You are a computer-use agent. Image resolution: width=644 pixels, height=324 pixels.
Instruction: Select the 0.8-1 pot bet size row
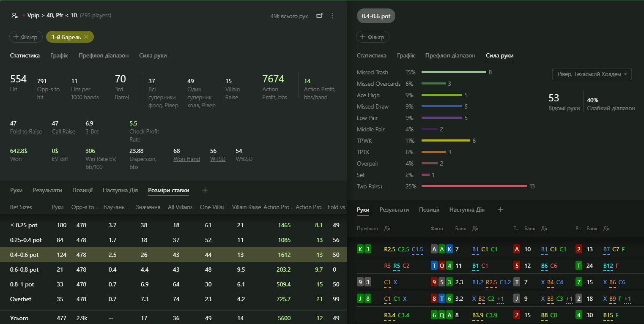point(173,284)
